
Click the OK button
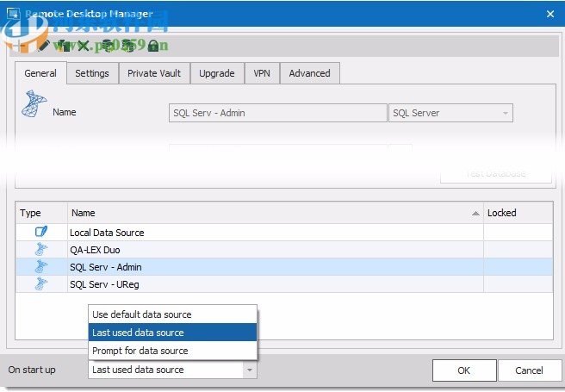pos(464,370)
